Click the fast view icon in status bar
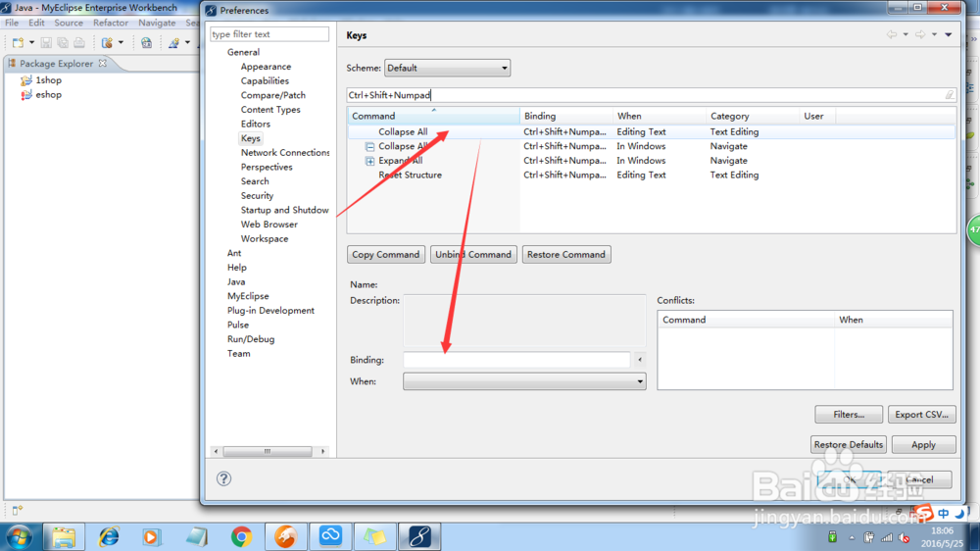 17,511
